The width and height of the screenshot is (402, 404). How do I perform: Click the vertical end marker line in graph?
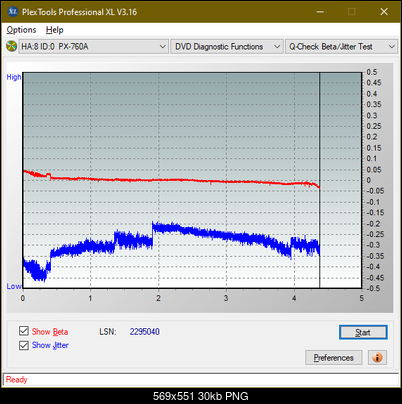pyautogui.click(x=320, y=180)
